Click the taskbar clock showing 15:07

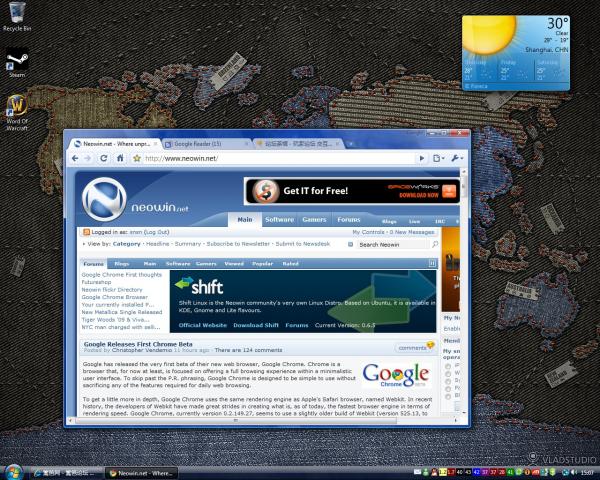tap(587, 473)
